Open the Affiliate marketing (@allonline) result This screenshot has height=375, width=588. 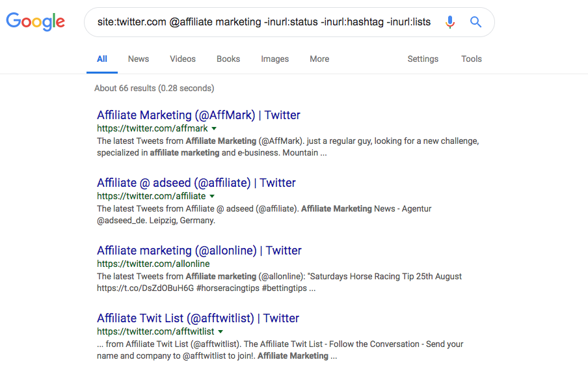click(199, 251)
